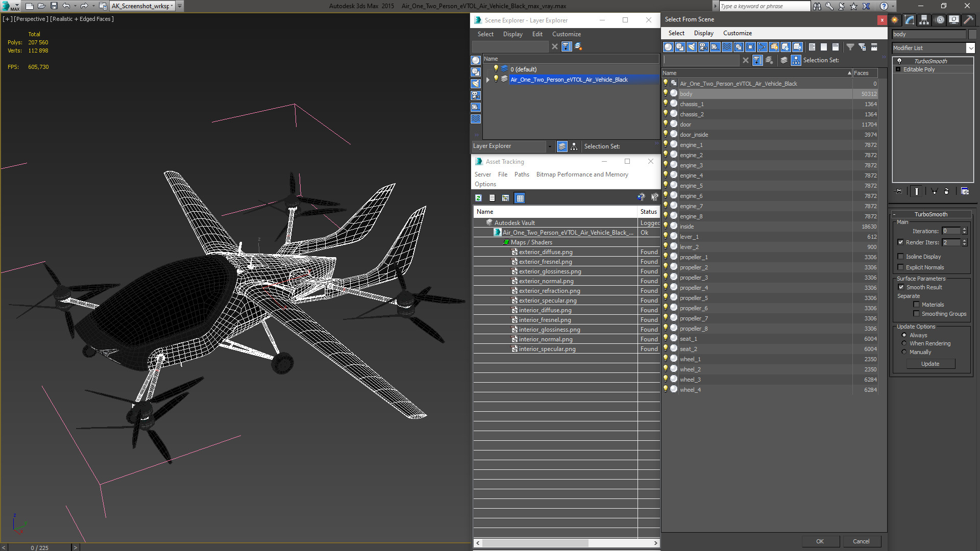Toggle Smooth Result checkbox
Viewport: 980px width, 551px height.
901,287
